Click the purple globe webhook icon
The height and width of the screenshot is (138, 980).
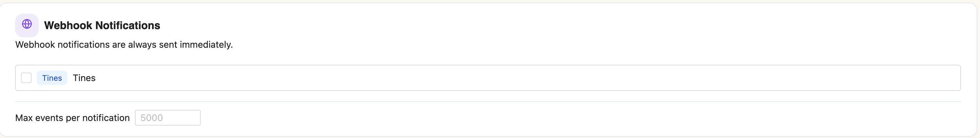pos(27,24)
